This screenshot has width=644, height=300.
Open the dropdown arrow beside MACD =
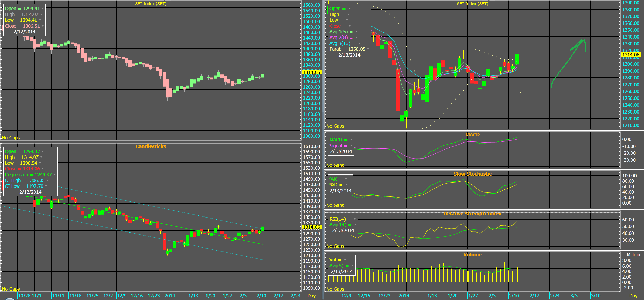click(351, 140)
